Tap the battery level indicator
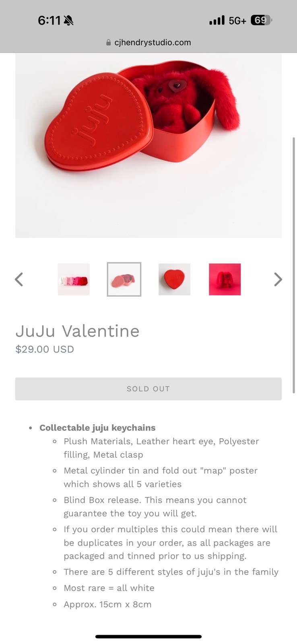Viewport: 297px width, 644px height. click(261, 20)
